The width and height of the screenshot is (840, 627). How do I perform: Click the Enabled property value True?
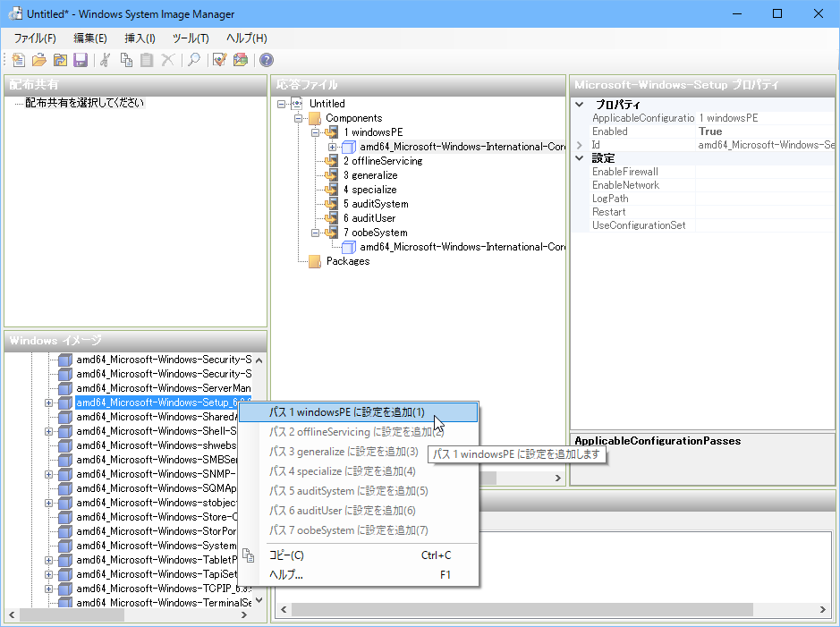click(x=765, y=131)
